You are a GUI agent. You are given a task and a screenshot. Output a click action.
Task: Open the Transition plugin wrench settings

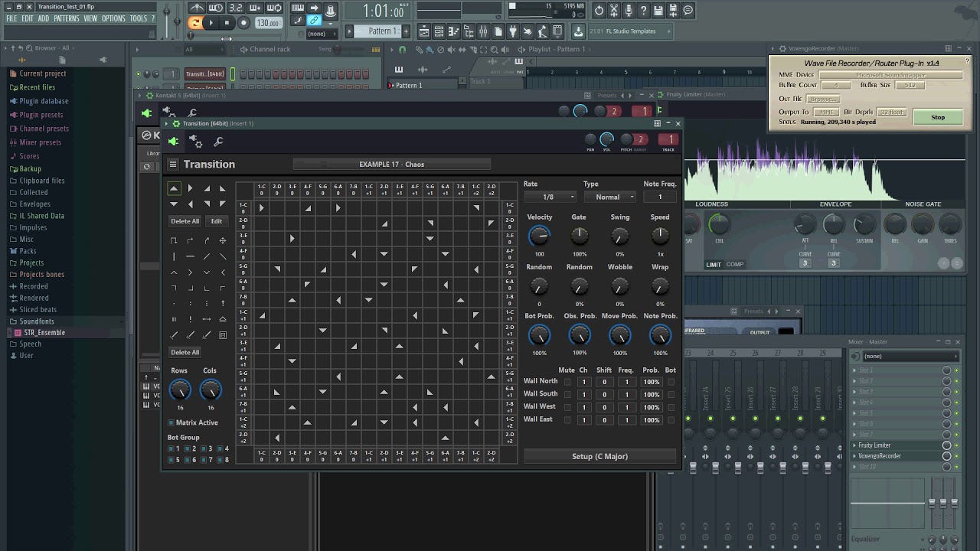218,142
